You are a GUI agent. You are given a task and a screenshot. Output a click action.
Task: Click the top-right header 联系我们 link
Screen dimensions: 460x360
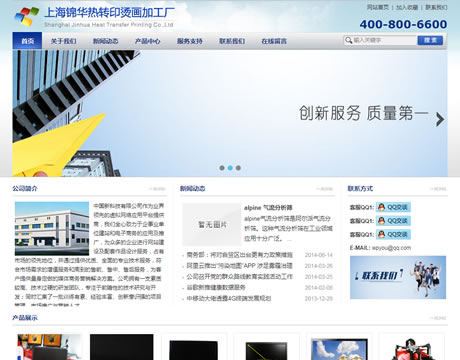[436, 7]
